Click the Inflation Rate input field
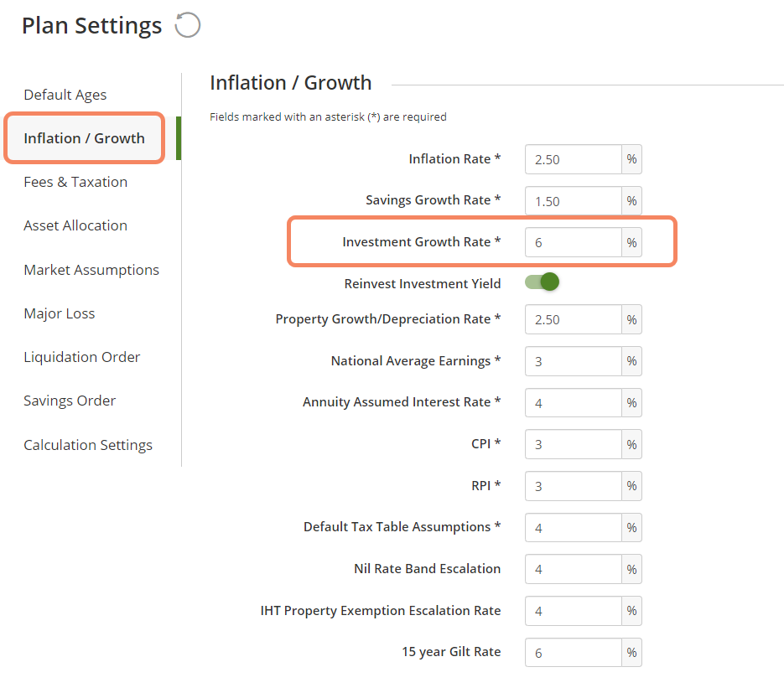Screen dimensions: 784x693 click(573, 159)
